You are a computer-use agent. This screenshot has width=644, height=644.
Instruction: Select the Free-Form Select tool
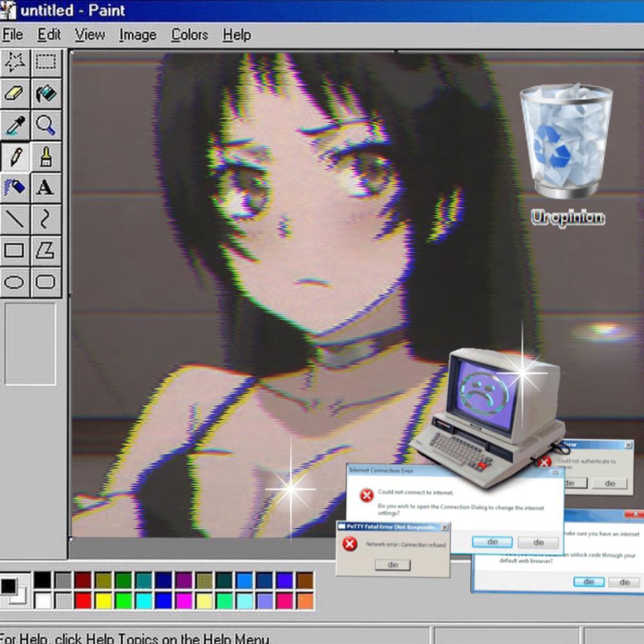[15, 63]
